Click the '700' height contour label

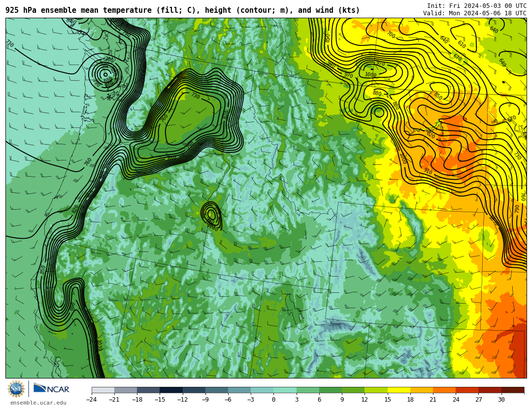[391, 34]
